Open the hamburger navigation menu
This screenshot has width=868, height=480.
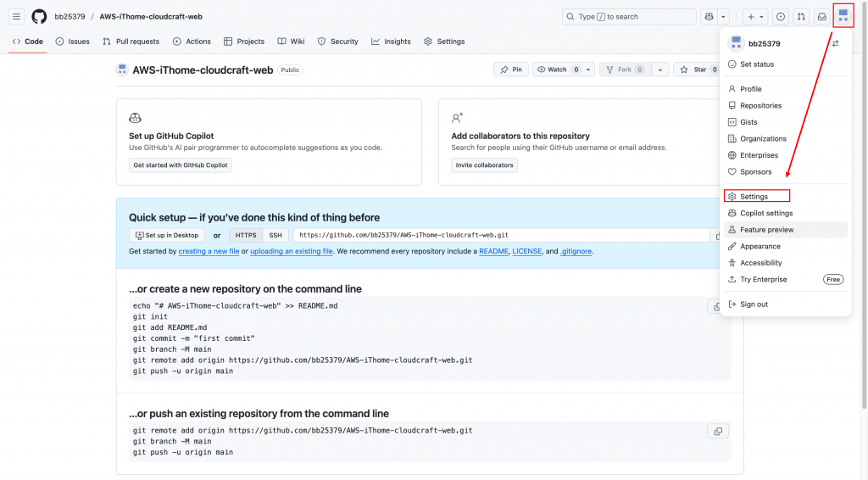(x=16, y=16)
